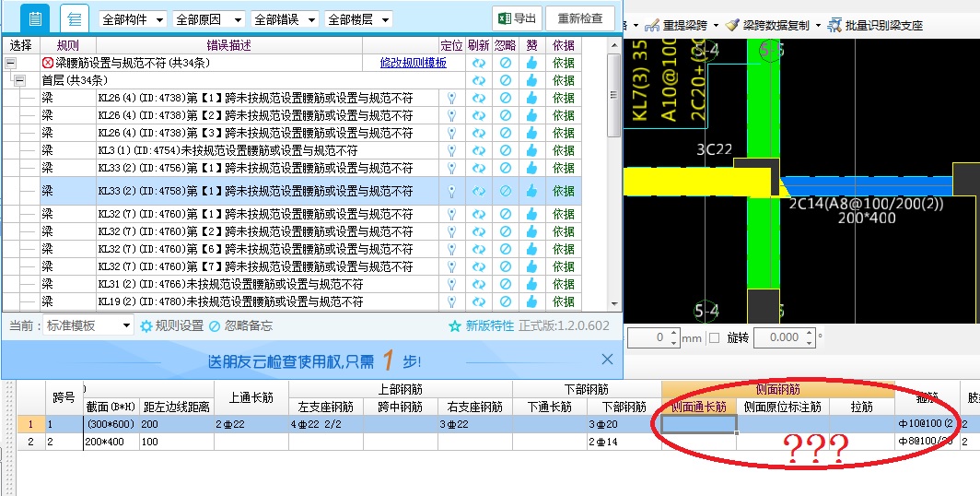Click the 重提梁跨 toolbar item
The width and height of the screenshot is (980, 496).
tap(676, 26)
